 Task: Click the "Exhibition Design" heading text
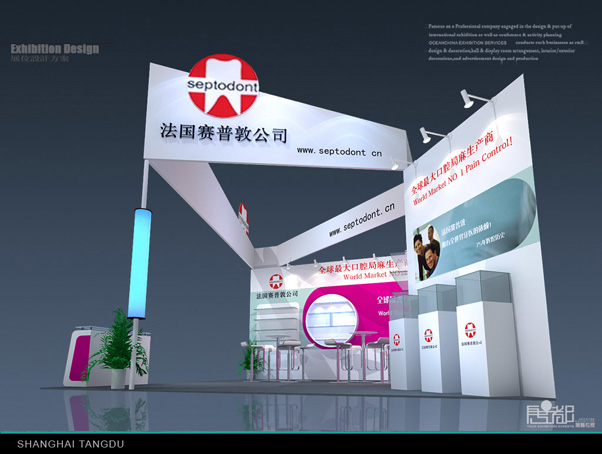[55, 49]
